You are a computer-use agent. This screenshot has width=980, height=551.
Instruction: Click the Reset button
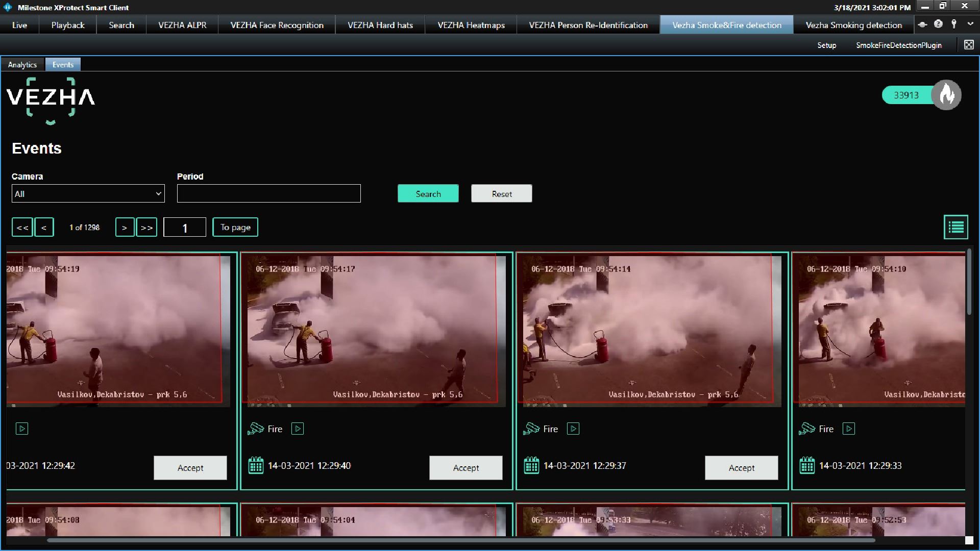pyautogui.click(x=502, y=193)
